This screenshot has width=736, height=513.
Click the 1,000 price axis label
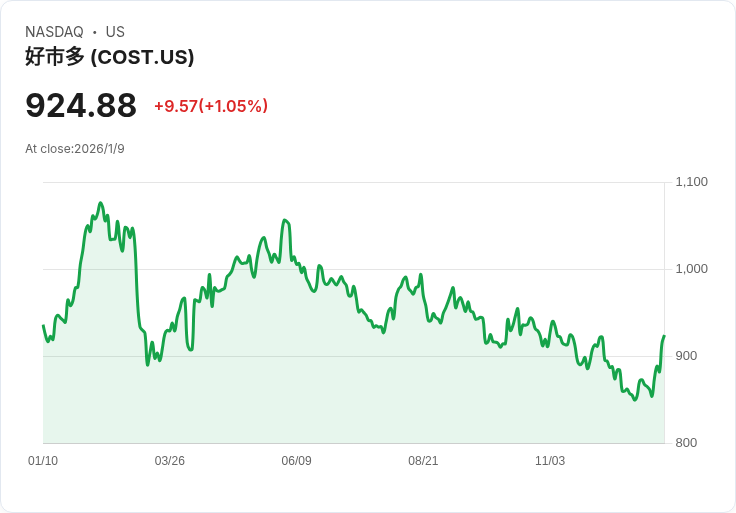point(691,269)
